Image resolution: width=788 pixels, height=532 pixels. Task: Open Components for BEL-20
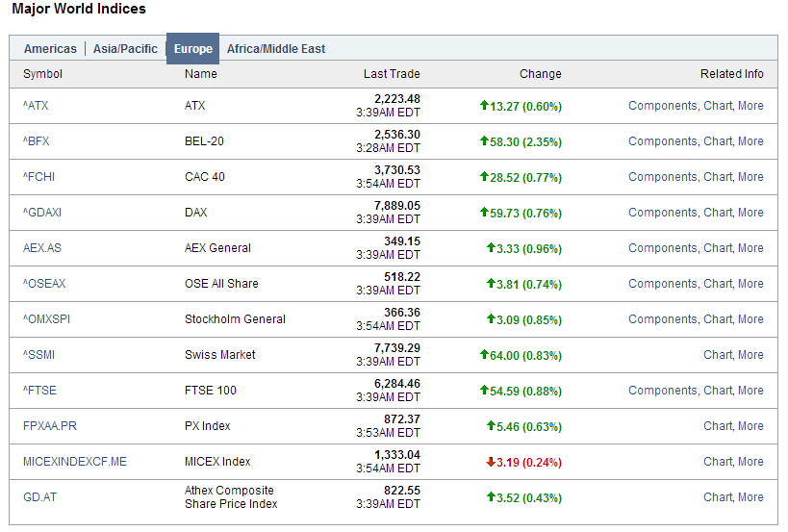663,141
